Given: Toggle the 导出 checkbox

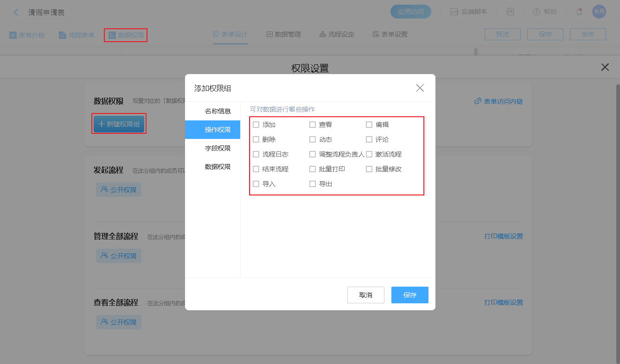Looking at the screenshot, I should [x=313, y=184].
